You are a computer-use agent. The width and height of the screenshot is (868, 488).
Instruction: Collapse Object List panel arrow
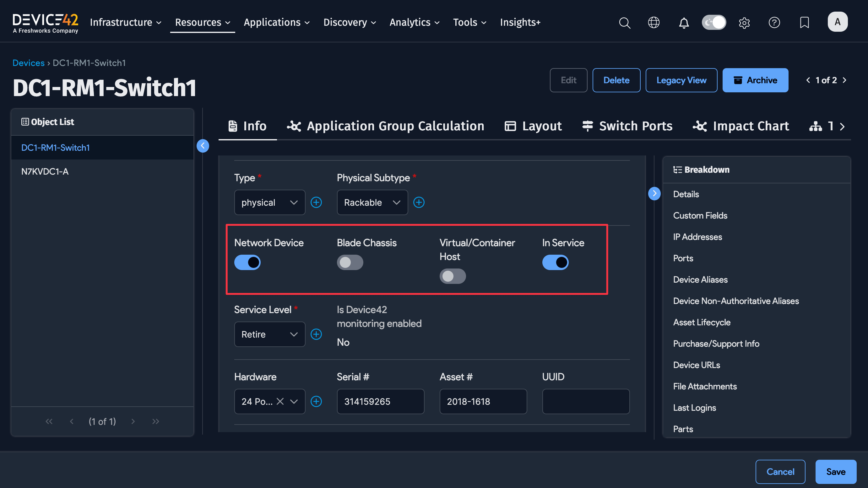point(203,146)
